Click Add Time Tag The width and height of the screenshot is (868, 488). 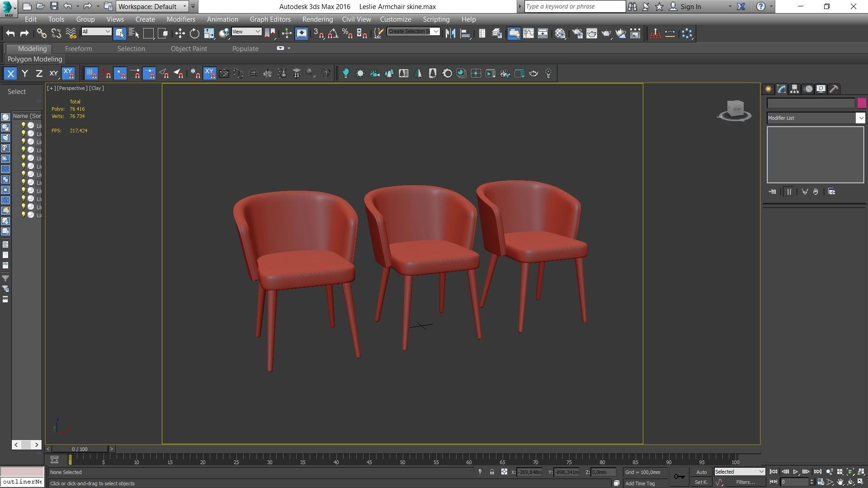[640, 483]
